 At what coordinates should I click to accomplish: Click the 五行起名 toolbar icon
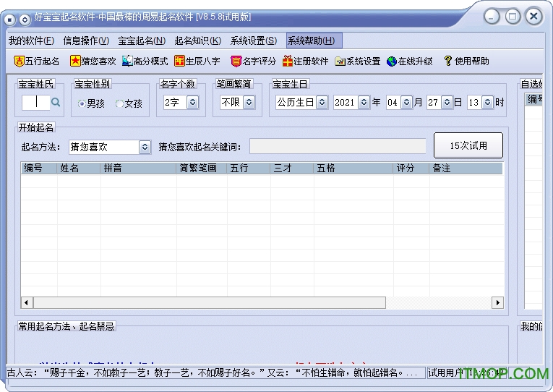20,61
